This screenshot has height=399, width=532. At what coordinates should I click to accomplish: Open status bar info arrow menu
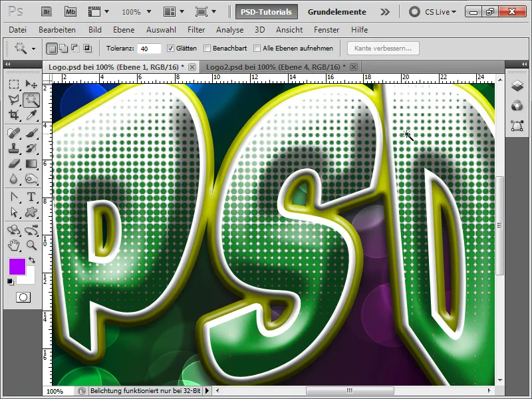pos(207,391)
